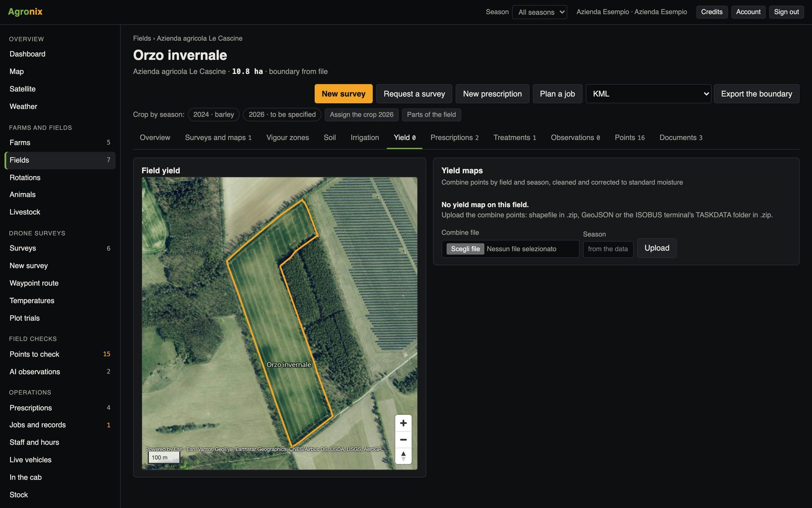Open Satellite in the sidebar
812x508 pixels.
[x=60, y=89]
